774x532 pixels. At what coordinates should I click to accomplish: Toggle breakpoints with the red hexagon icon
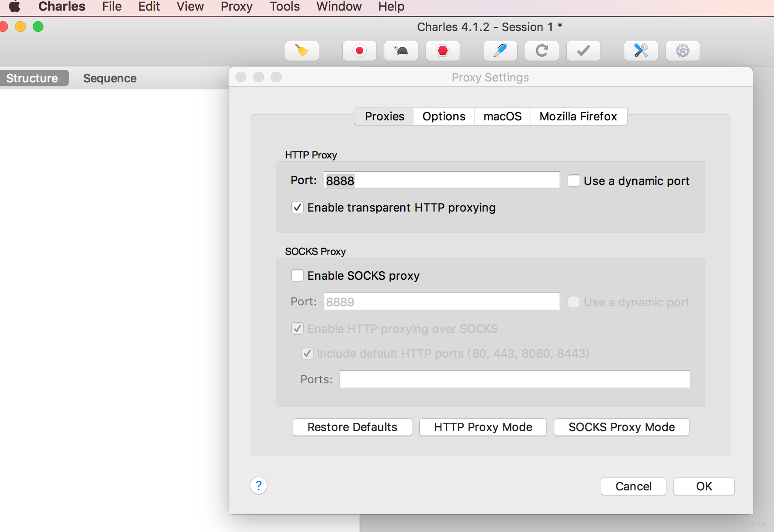coord(443,51)
